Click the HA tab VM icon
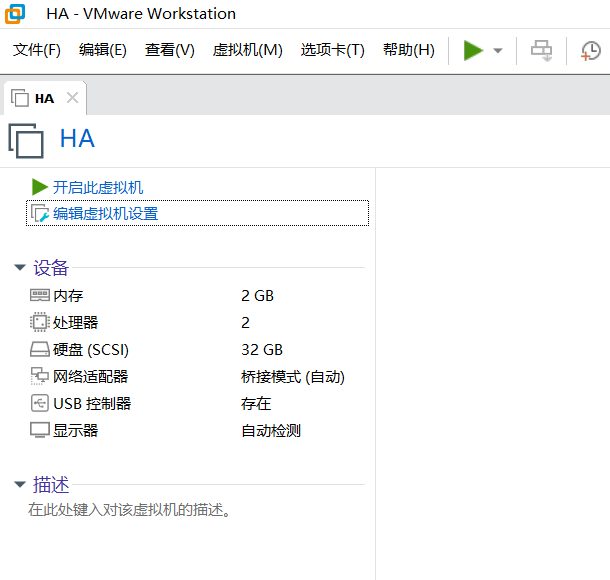Viewport: 610px width, 580px height. [x=19, y=98]
